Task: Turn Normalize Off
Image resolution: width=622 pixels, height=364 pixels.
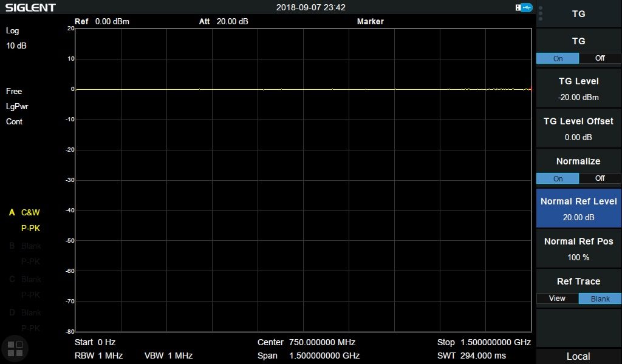Action: coord(600,178)
